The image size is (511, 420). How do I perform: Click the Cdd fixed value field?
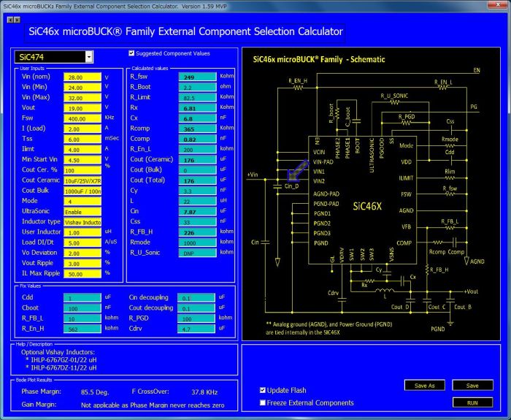point(82,298)
